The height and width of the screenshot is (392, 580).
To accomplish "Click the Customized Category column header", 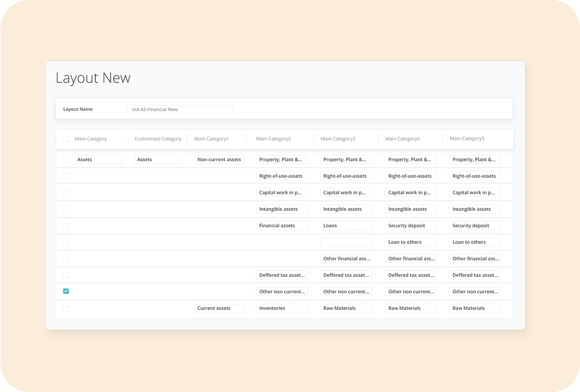I will coord(158,139).
